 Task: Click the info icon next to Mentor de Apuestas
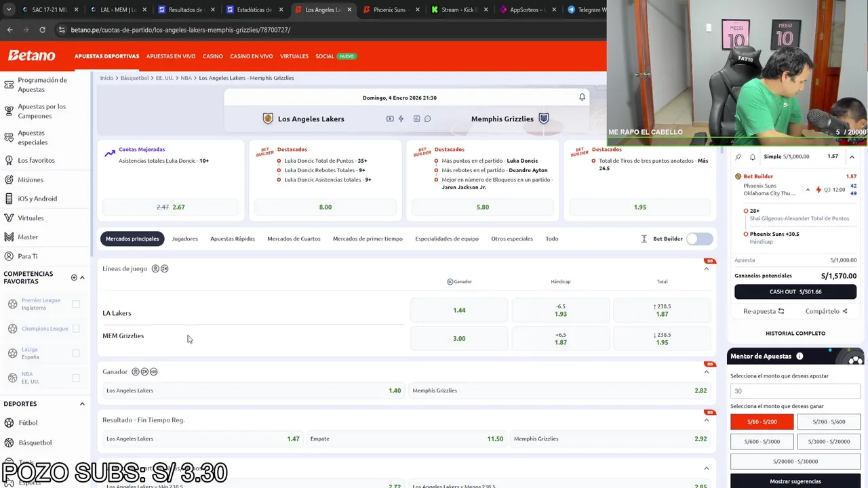tap(800, 356)
